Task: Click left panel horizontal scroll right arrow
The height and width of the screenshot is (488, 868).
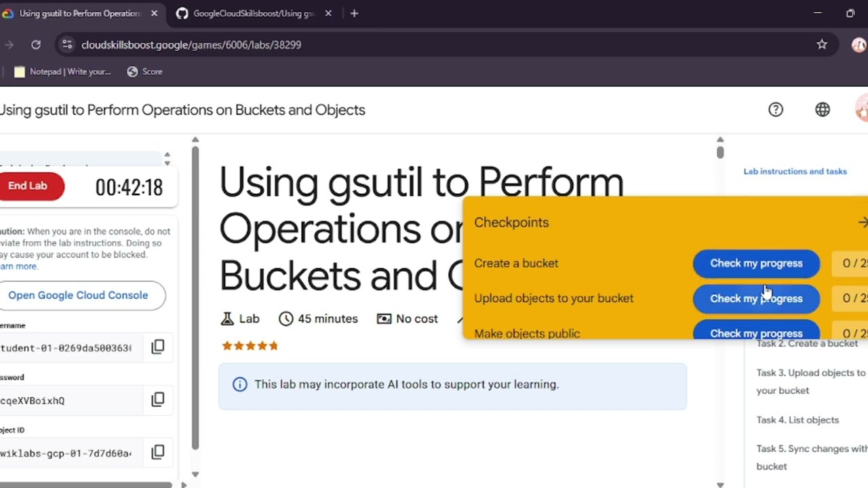Action: tap(184, 485)
